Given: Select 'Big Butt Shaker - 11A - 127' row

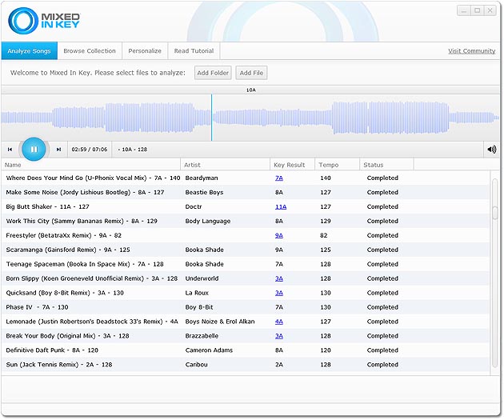Looking at the screenshot, I should tap(246, 207).
